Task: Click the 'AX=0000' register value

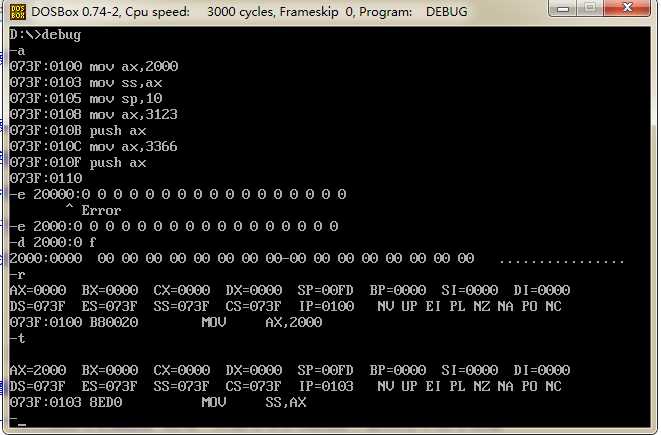Action: pos(38,290)
